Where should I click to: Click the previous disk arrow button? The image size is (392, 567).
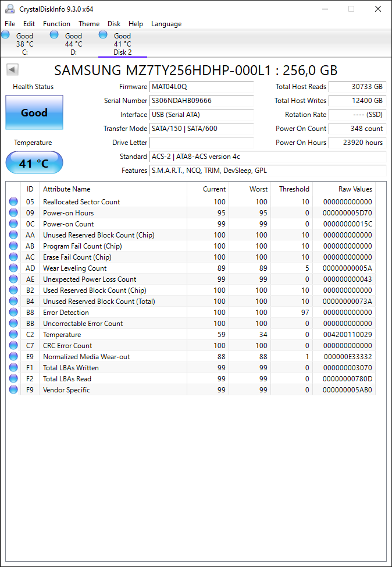13,70
